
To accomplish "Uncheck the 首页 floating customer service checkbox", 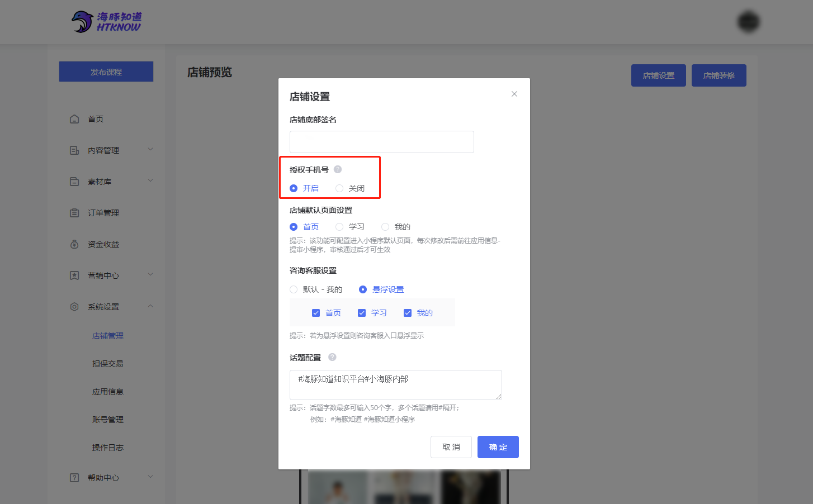I will tap(316, 313).
